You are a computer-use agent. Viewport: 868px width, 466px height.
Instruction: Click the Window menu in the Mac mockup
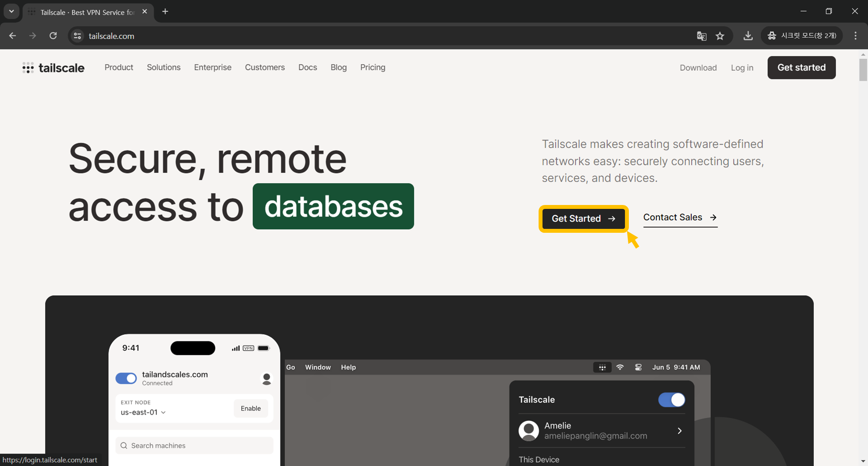(318, 367)
